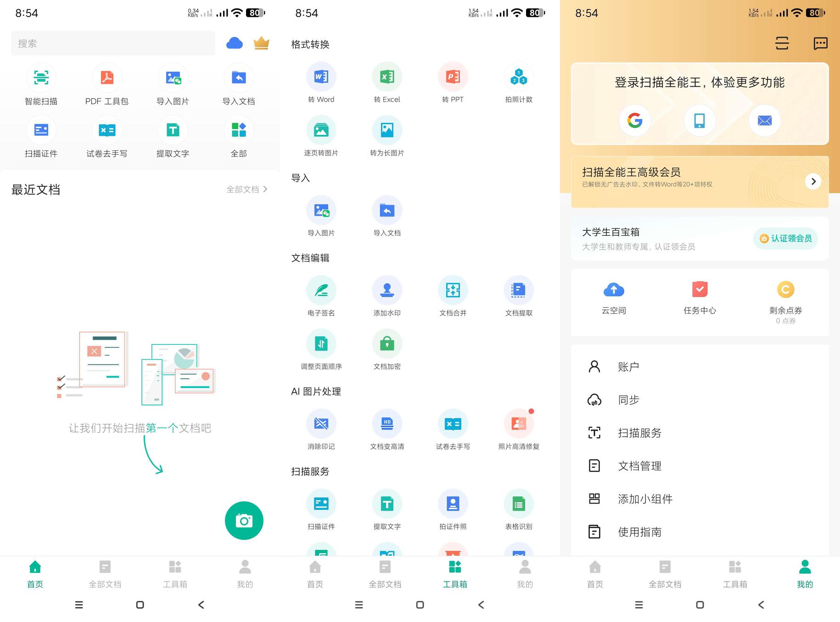The image size is (840, 622).
Task: Tap the blue cloud icon beside search
Action: pyautogui.click(x=235, y=43)
